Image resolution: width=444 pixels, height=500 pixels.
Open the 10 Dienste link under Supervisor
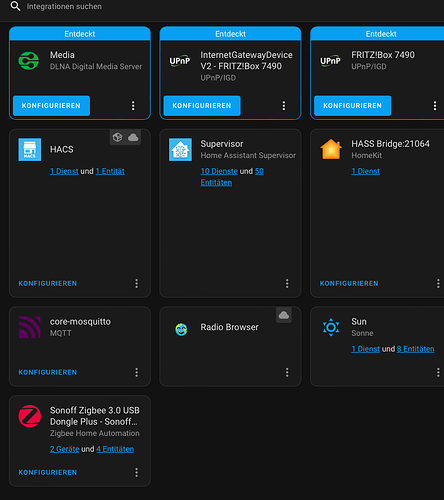(x=219, y=171)
